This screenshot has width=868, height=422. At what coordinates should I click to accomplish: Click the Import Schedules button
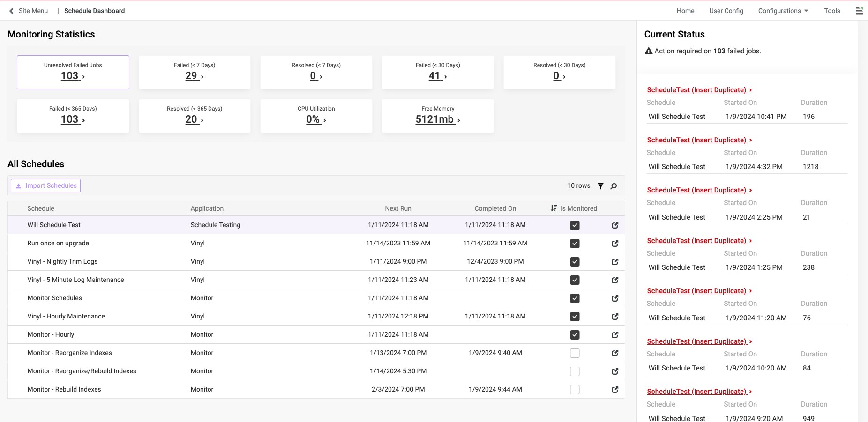pyautogui.click(x=46, y=186)
